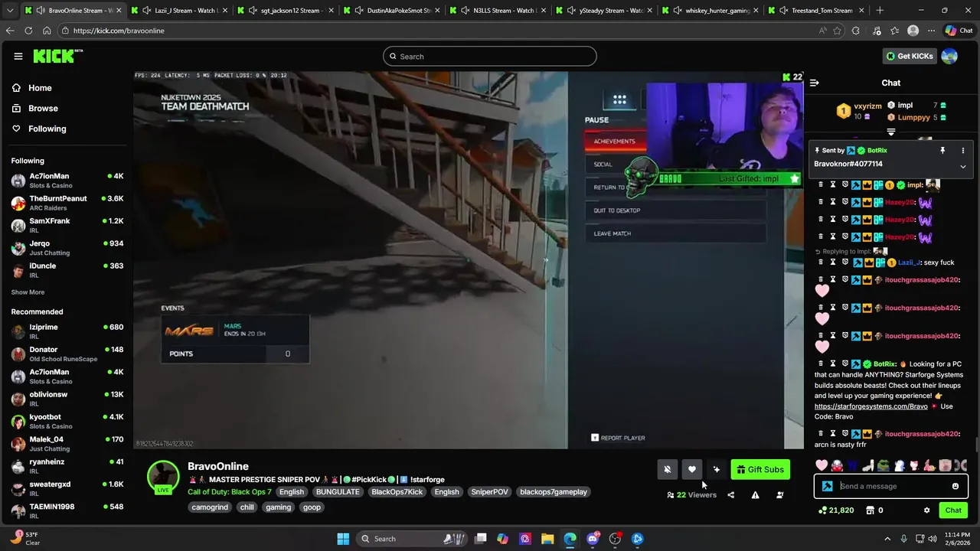
Task: Expand the pinned message with the chevron
Action: (x=963, y=166)
